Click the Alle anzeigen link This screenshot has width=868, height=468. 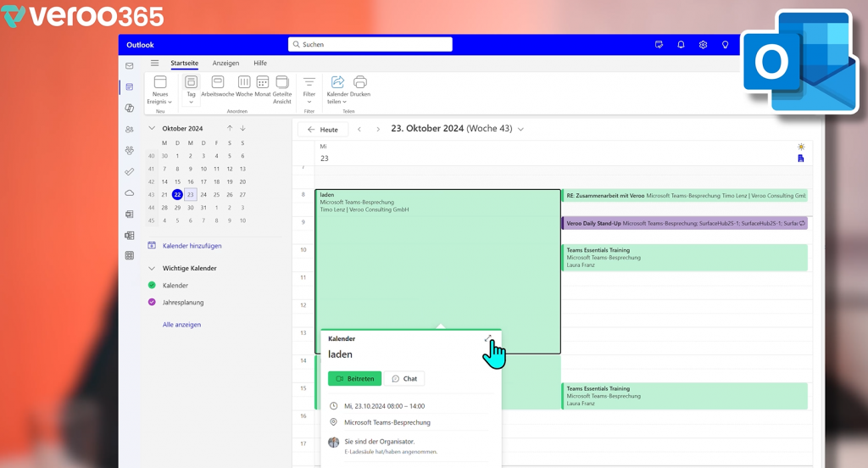coord(181,325)
